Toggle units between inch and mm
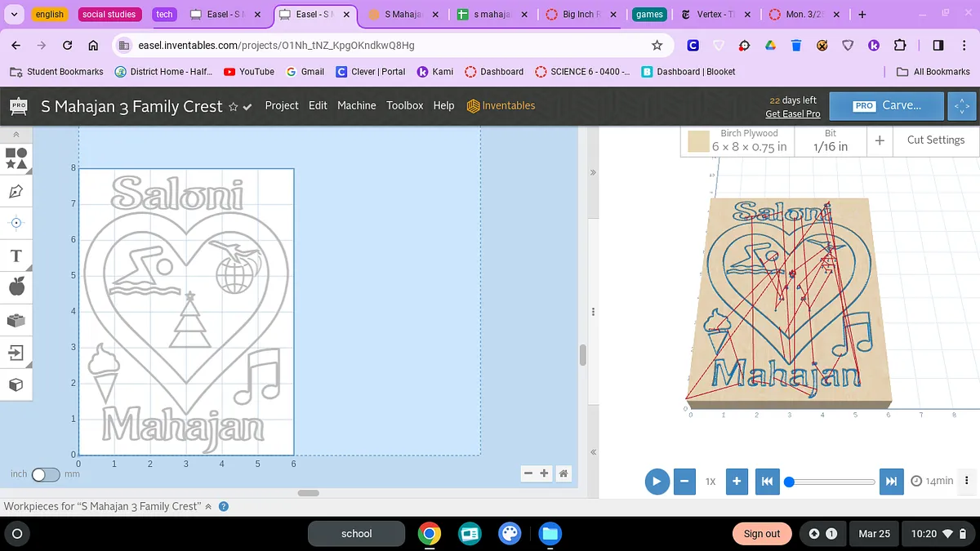The width and height of the screenshot is (980, 551). click(46, 474)
